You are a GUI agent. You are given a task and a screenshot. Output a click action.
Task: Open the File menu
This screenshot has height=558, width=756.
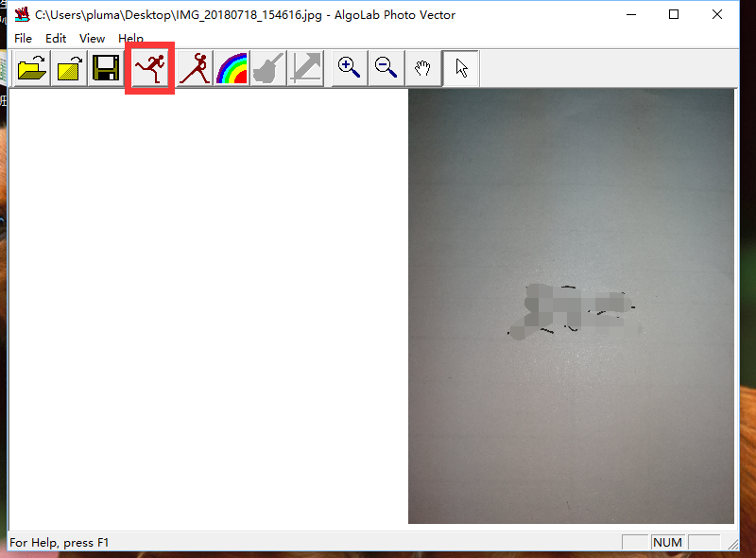[23, 39]
